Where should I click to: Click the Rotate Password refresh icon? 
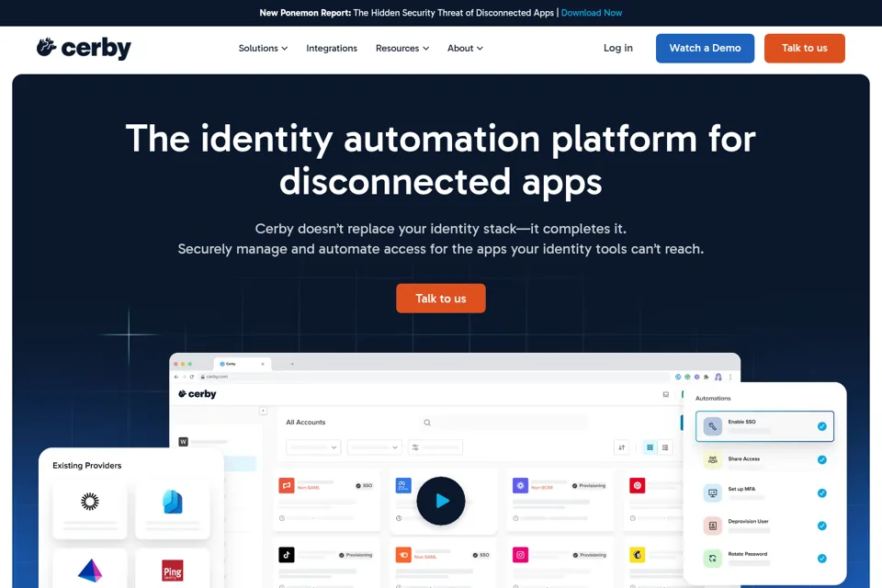click(712, 559)
